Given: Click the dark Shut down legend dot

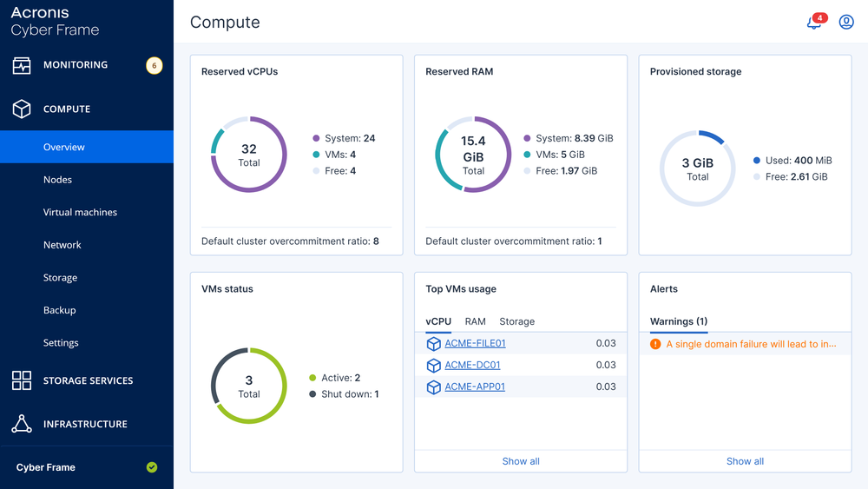Looking at the screenshot, I should (x=312, y=394).
